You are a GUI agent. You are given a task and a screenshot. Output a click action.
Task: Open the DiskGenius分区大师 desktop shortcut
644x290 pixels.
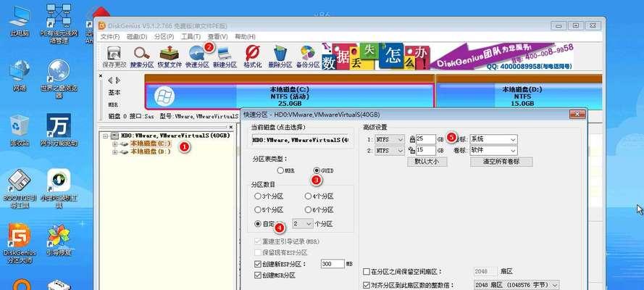[x=20, y=243]
